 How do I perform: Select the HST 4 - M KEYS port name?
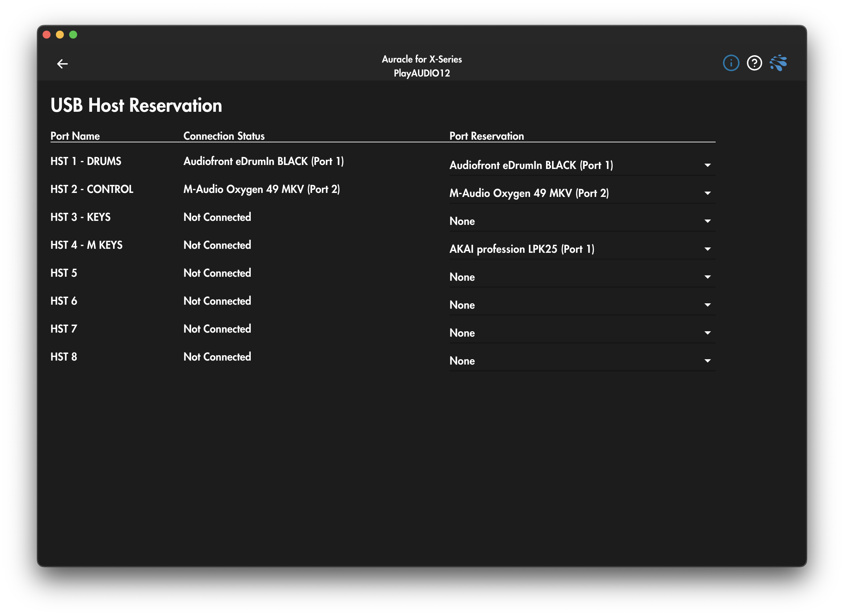tap(86, 245)
